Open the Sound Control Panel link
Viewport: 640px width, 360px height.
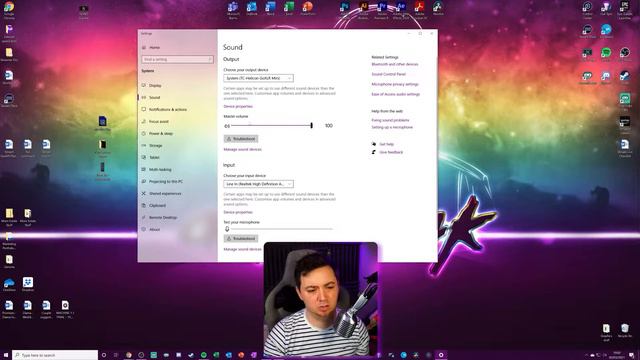pos(389,74)
